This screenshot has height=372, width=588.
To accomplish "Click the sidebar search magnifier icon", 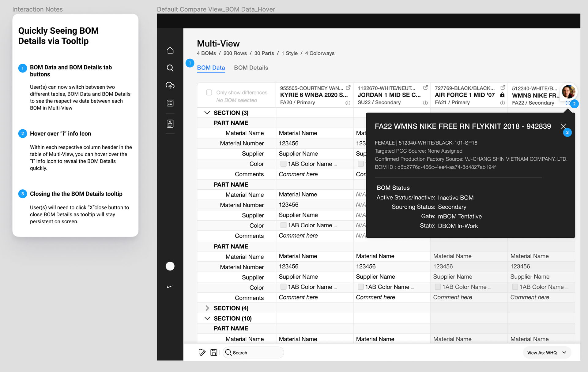I will coord(170,68).
